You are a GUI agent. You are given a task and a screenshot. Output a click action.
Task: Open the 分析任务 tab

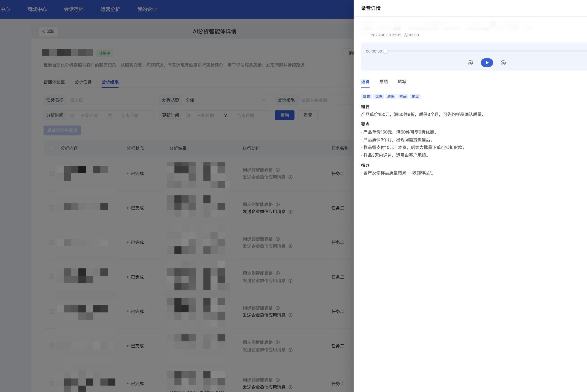tap(83, 82)
